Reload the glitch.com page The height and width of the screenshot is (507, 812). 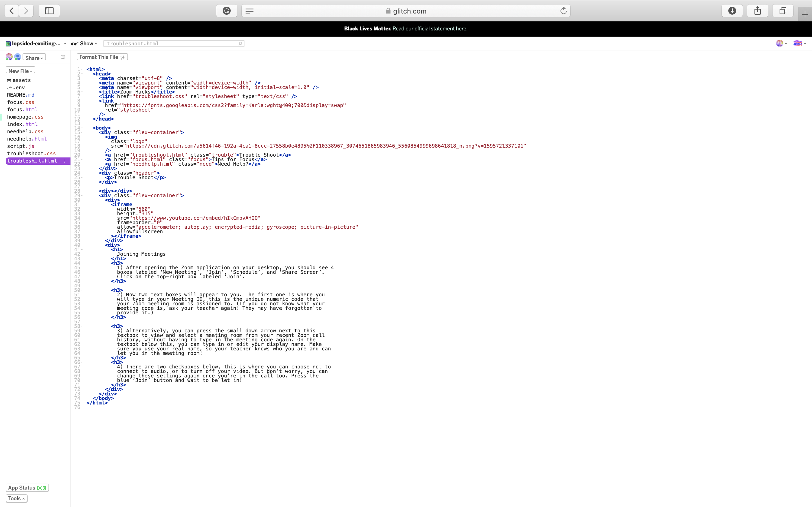[x=563, y=11]
